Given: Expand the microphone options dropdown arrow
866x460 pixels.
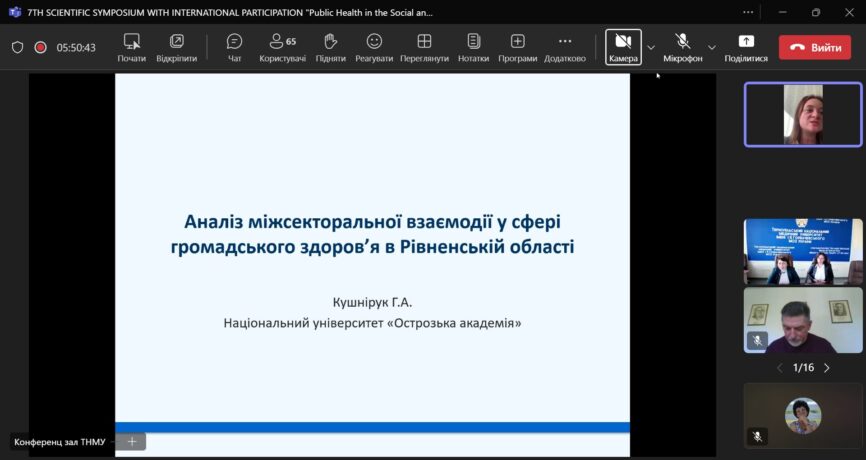Looking at the screenshot, I should [x=712, y=47].
